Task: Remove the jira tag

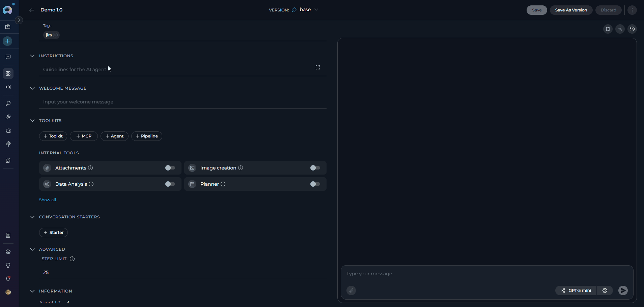Action: point(55,35)
